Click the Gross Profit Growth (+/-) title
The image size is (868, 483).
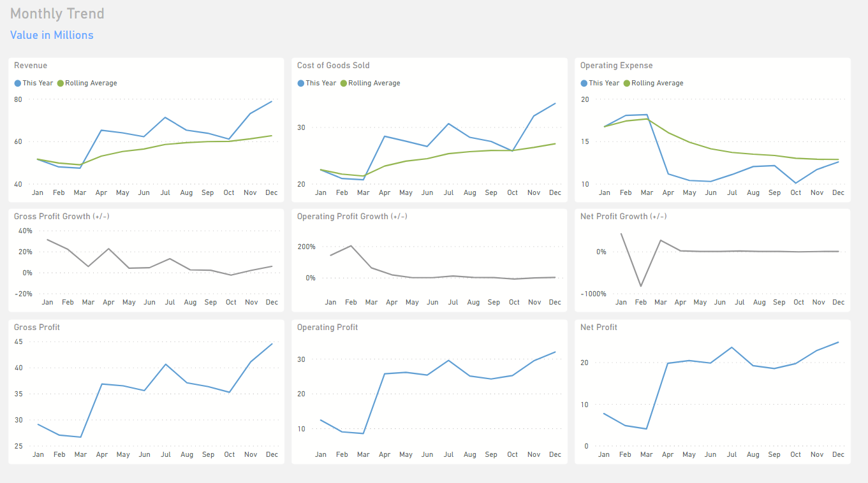coord(62,217)
